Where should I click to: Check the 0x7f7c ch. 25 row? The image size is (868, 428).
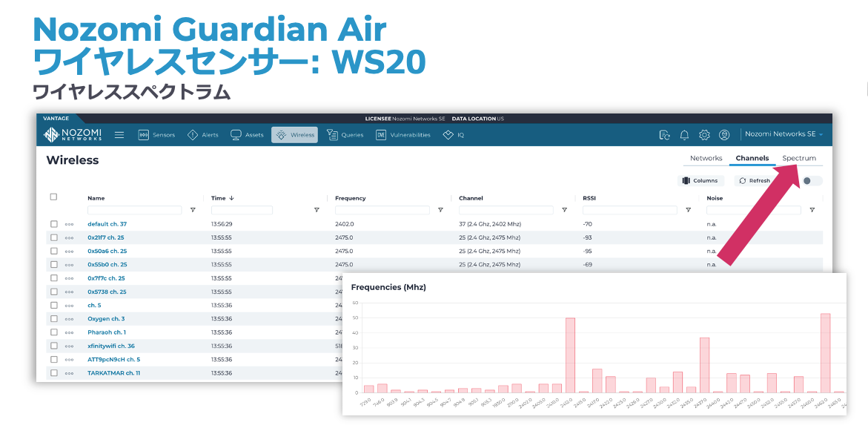coord(53,278)
